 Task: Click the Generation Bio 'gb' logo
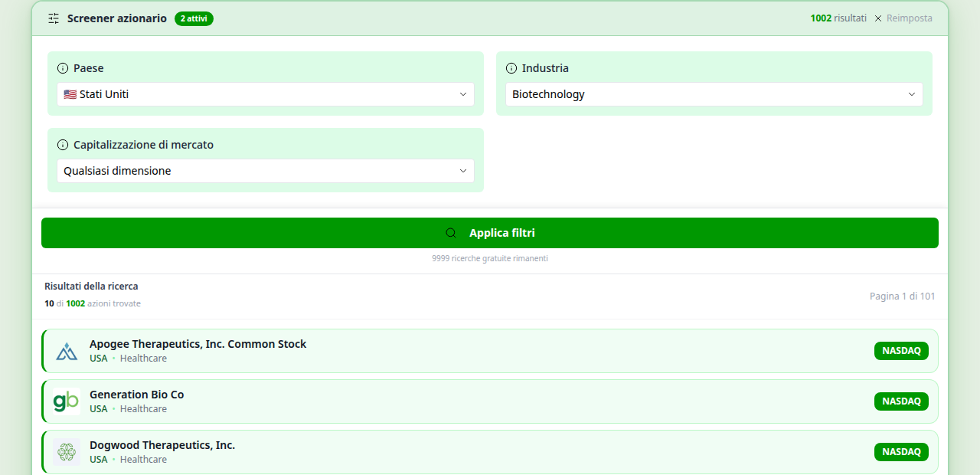(67, 401)
